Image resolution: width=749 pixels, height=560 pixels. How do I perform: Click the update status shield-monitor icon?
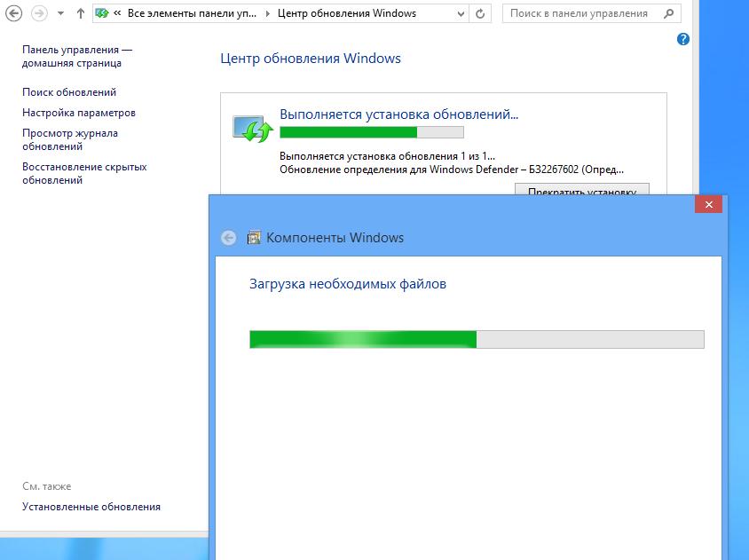click(253, 129)
